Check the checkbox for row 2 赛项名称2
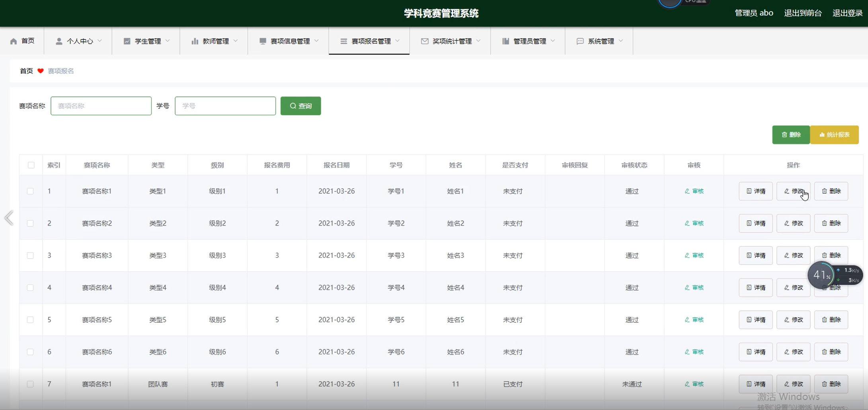The width and height of the screenshot is (868, 410). [30, 223]
